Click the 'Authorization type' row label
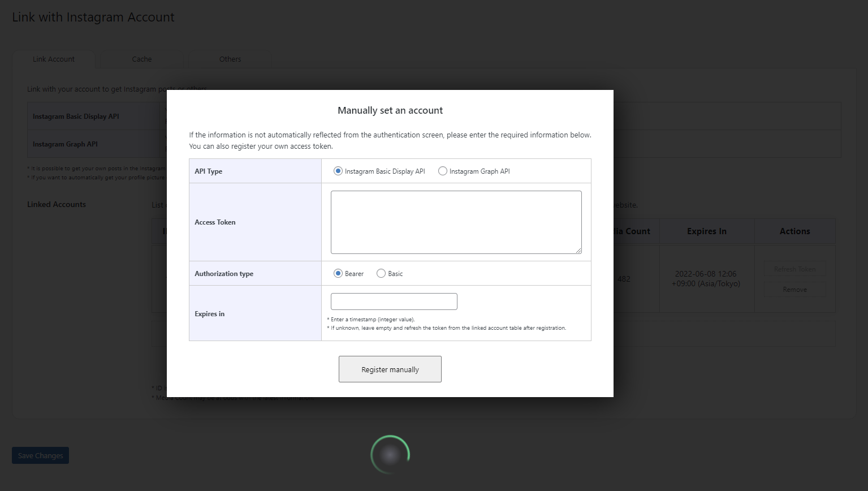This screenshot has height=491, width=868. pos(224,274)
